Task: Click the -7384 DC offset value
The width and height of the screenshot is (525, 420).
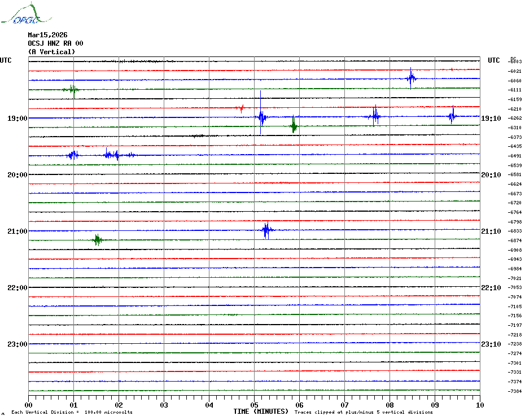Action: tap(515, 391)
